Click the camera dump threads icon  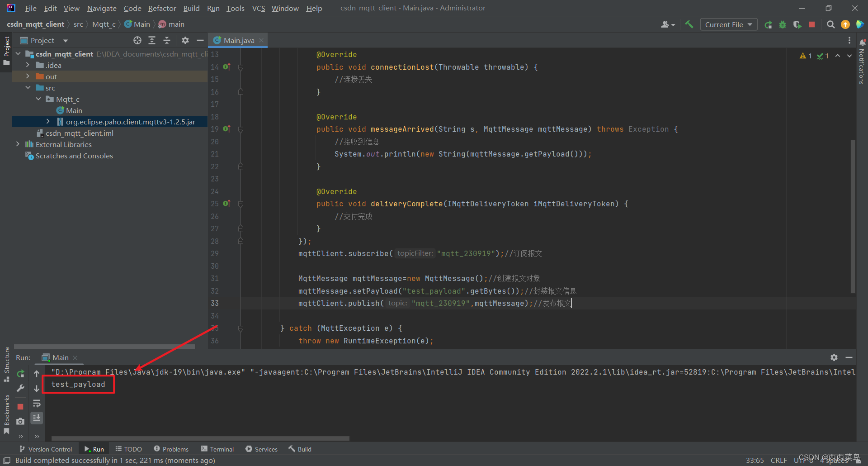click(20, 421)
